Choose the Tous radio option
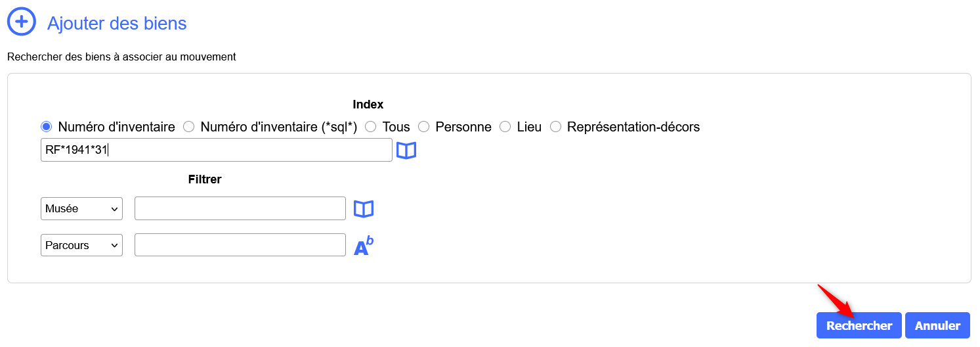This screenshot has width=980, height=347. click(370, 127)
